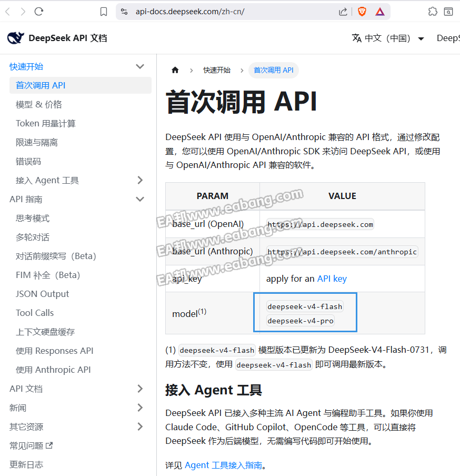Click 首次调用 API breadcrumb pill
The width and height of the screenshot is (460, 476).
pyautogui.click(x=273, y=70)
